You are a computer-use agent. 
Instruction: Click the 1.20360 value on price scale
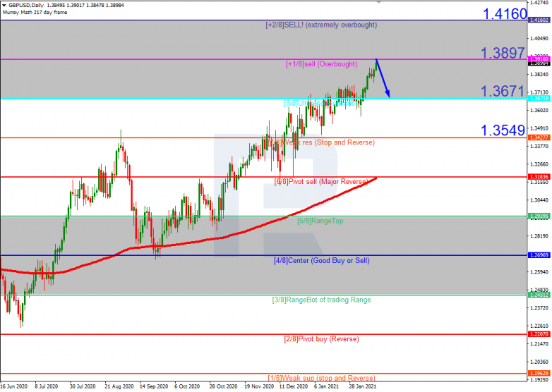pyautogui.click(x=539, y=362)
